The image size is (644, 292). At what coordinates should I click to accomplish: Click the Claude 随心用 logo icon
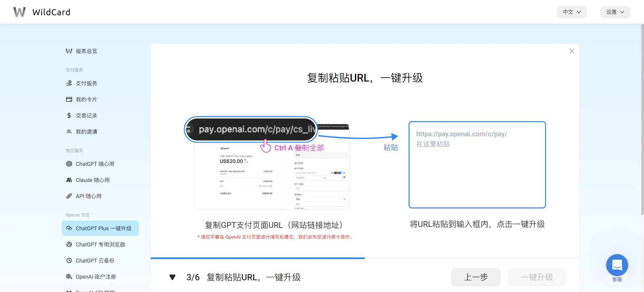tap(69, 180)
